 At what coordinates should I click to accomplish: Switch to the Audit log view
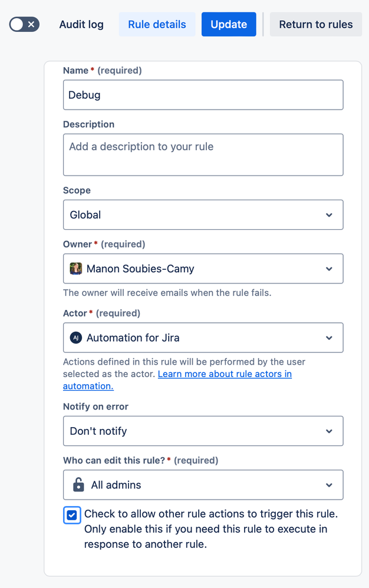[81, 24]
